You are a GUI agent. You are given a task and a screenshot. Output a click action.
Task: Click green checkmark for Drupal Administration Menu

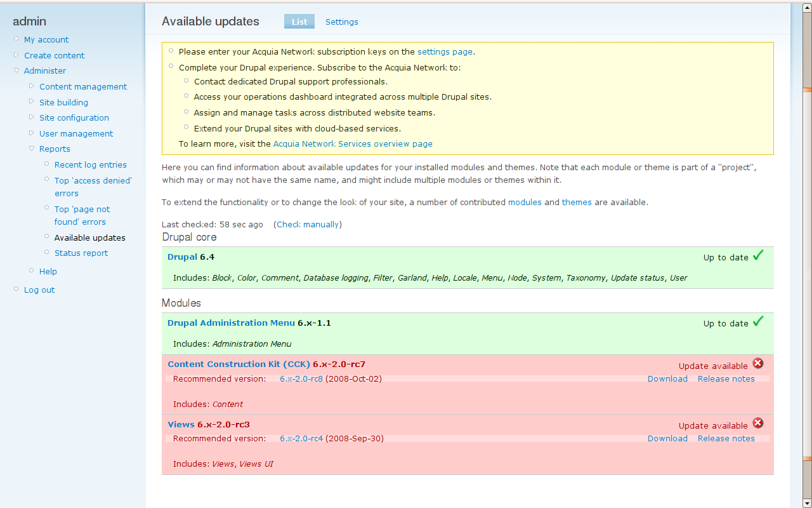tap(758, 322)
